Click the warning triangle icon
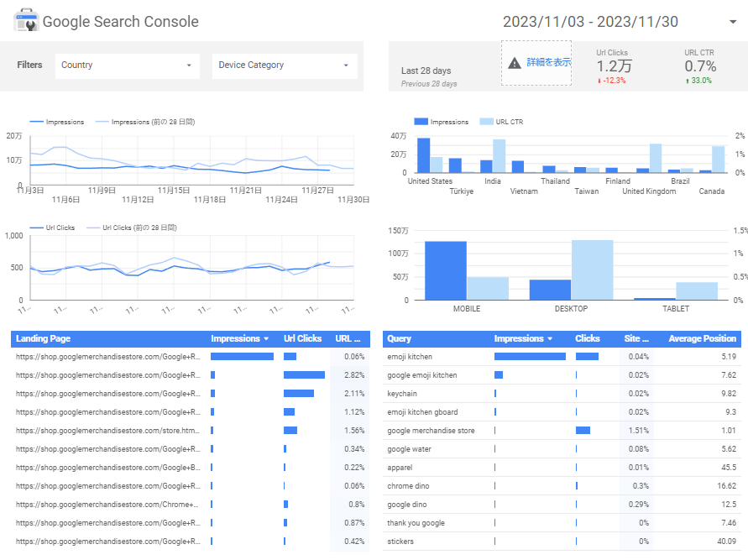Screen dimensions: 748x560 [x=515, y=63]
